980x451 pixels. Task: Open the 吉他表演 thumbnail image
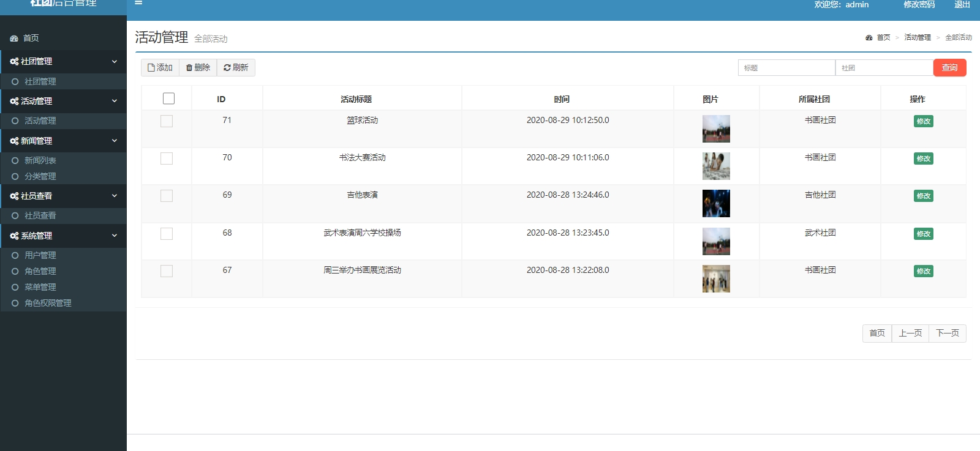pos(716,203)
